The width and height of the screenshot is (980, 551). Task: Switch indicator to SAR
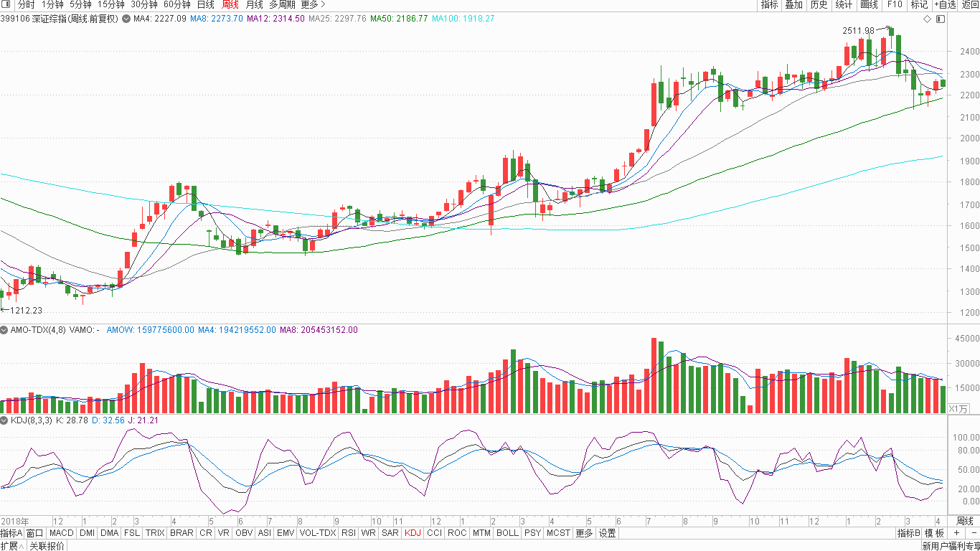click(x=390, y=533)
